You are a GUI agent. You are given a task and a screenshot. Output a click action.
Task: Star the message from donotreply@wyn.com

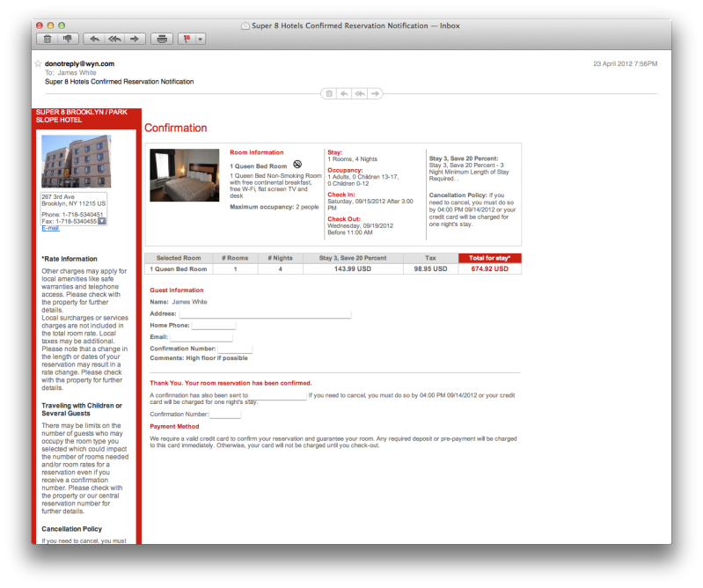coord(38,63)
